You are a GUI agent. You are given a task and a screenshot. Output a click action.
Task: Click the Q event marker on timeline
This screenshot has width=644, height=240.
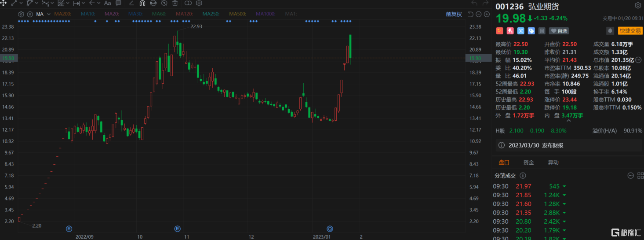[x=329, y=229]
